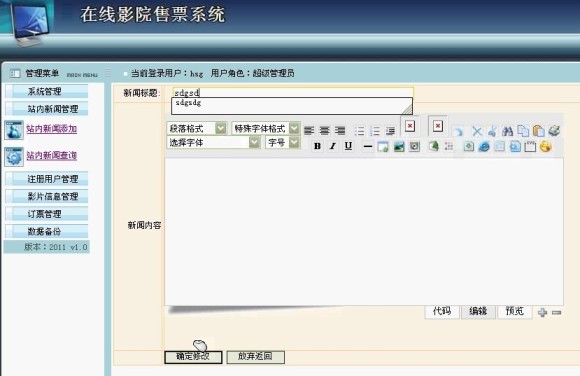Open the 段落格式 dropdown
Screen dimensions: 580x376
196,128
